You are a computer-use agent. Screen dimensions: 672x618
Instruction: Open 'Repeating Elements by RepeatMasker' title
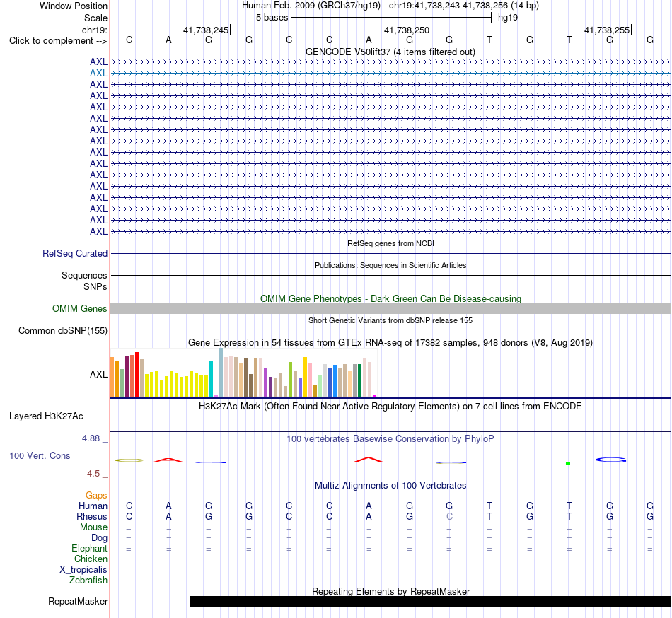pos(390,591)
